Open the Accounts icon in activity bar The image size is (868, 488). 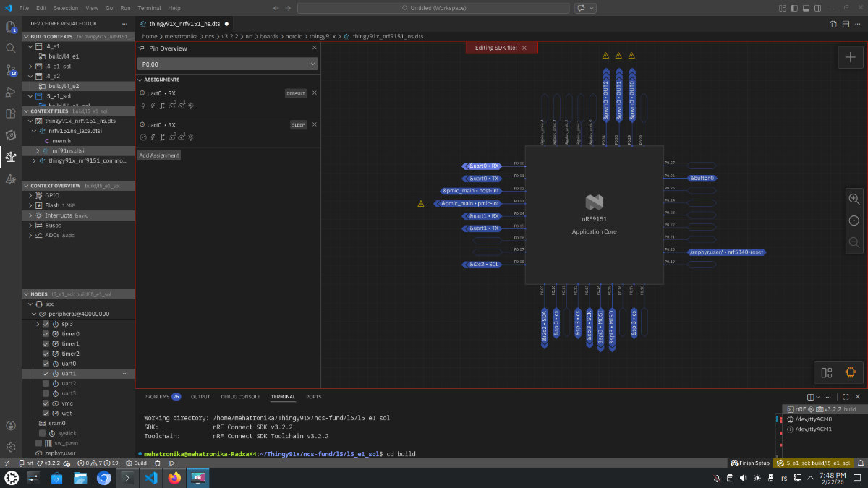coord(11,426)
